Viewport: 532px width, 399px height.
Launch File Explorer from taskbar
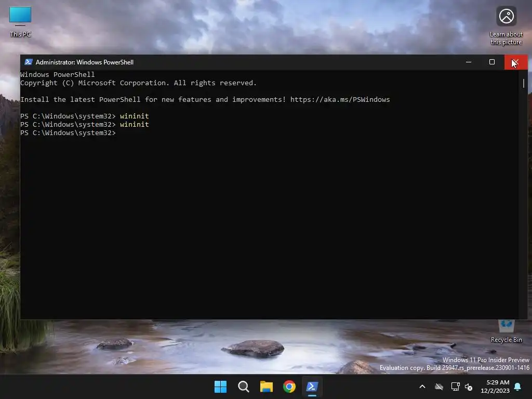[267, 387]
